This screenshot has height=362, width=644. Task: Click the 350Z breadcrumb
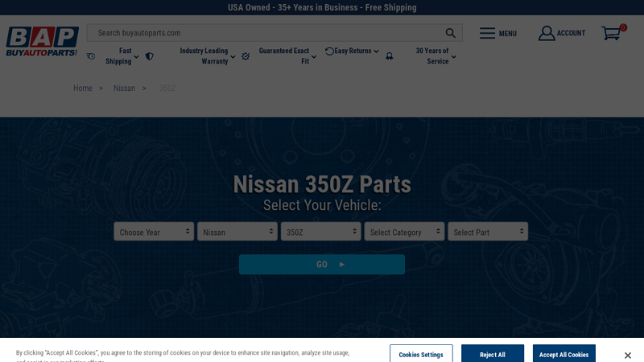pos(167,88)
